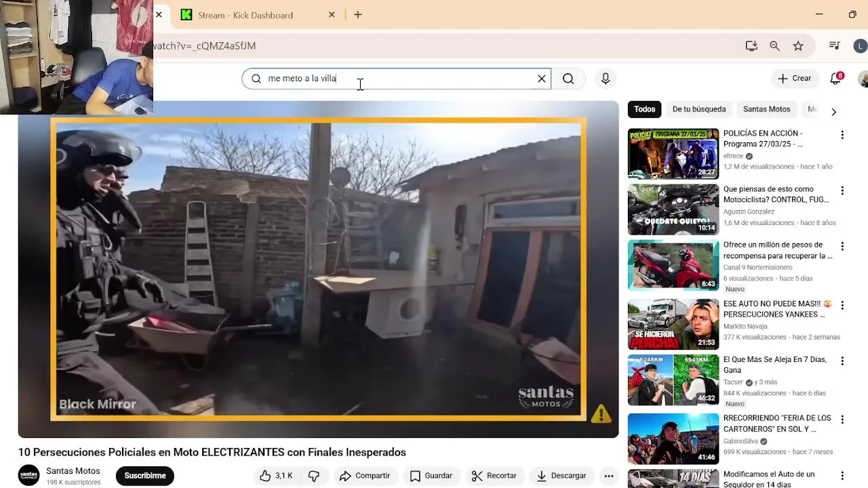The height and width of the screenshot is (488, 868).
Task: Open Santas Motos channel avatar
Action: click(29, 475)
